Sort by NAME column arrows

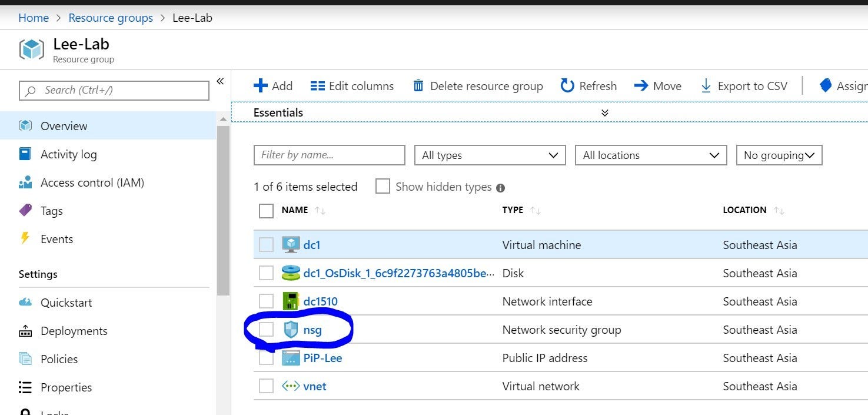tap(320, 210)
